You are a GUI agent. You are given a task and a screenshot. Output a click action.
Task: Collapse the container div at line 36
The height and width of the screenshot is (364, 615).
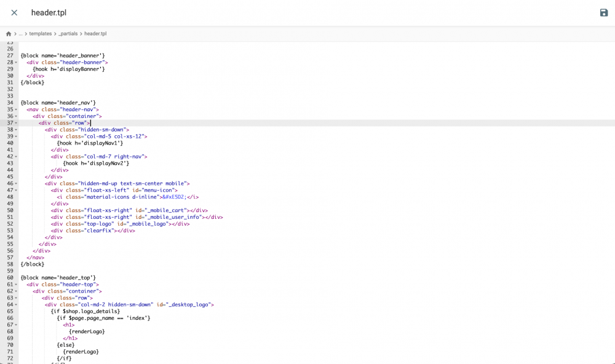pos(17,116)
